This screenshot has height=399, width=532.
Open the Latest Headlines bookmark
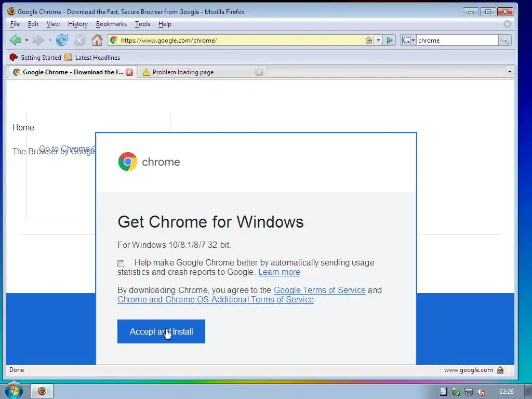pos(92,57)
